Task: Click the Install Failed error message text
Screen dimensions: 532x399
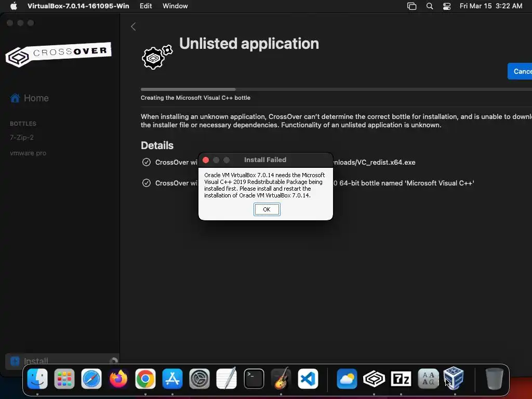Action: coord(264,185)
